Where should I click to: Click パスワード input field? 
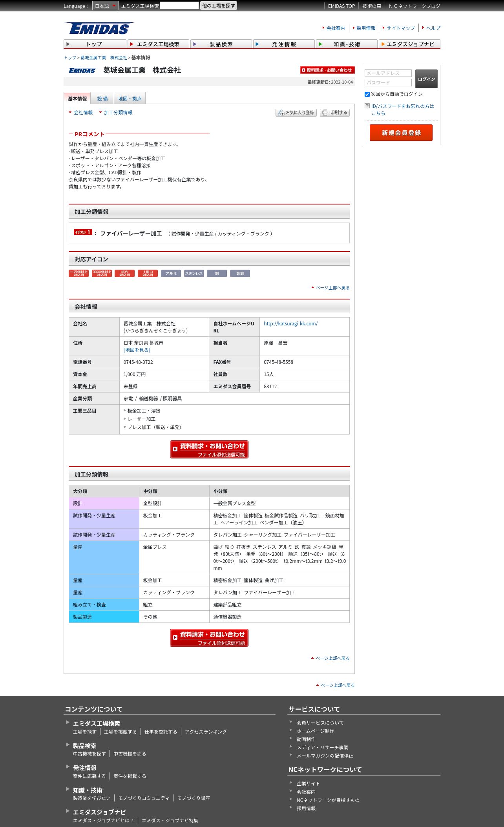click(x=388, y=83)
